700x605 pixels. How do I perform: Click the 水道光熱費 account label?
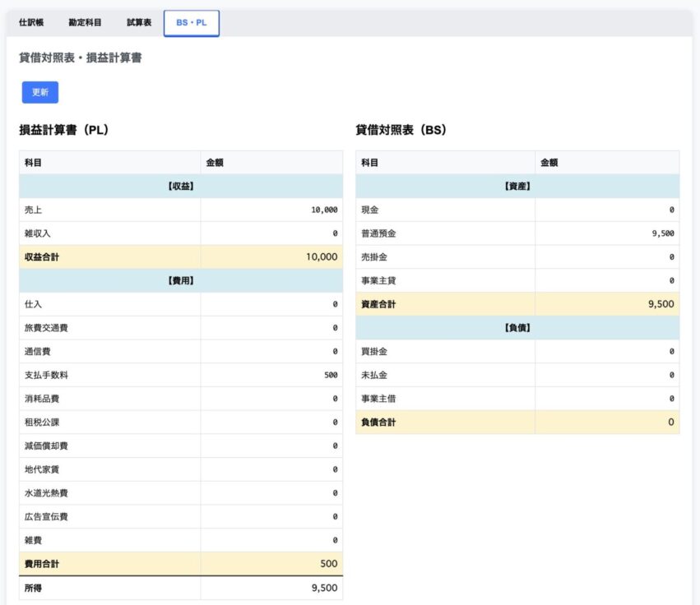pos(46,493)
